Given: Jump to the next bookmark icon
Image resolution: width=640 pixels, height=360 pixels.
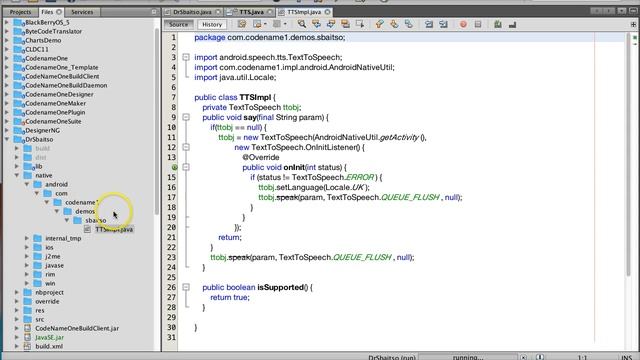Looking at the screenshot, I should (394, 24).
